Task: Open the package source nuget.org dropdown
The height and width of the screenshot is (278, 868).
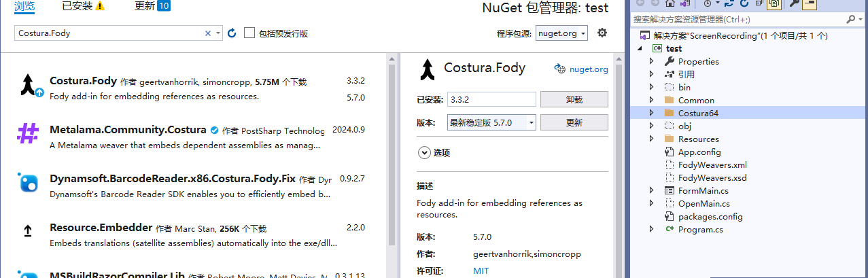Action: coord(561,33)
